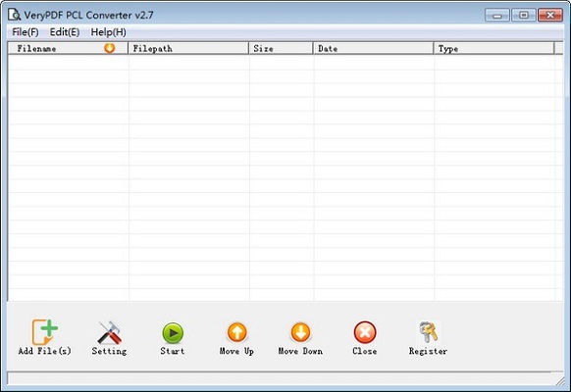Open the Register keys icon
This screenshot has height=392, width=571.
point(428,331)
